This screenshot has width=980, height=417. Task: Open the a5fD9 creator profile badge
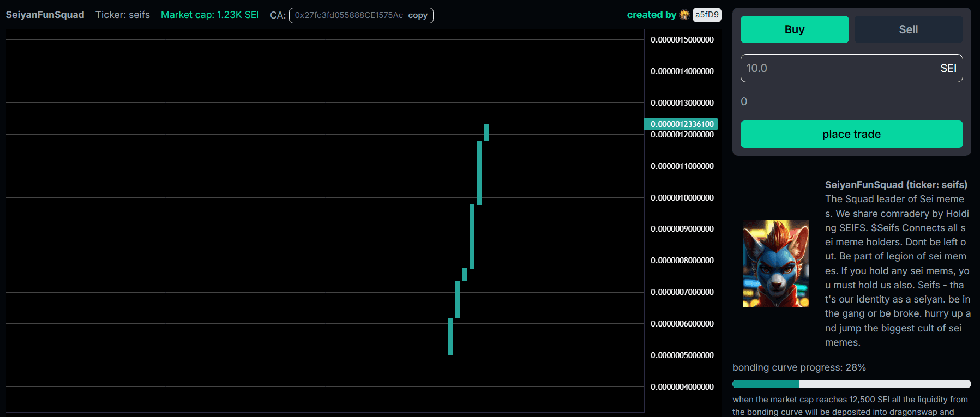point(707,15)
